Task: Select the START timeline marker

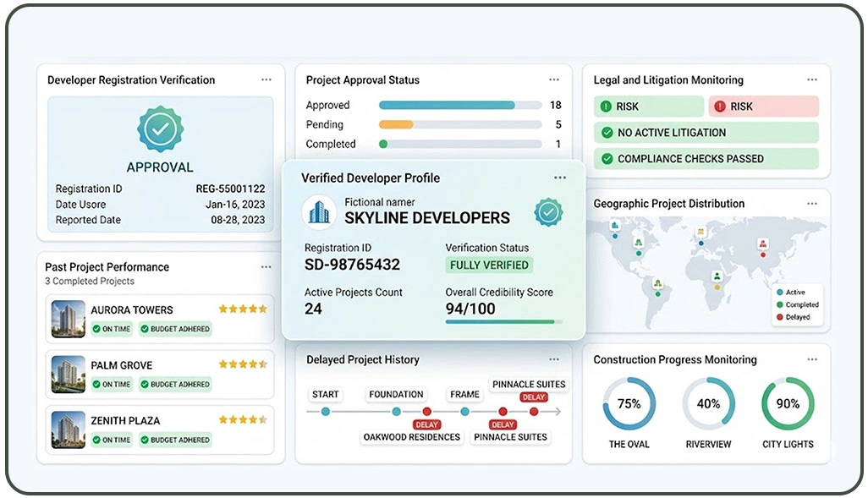Action: (326, 412)
